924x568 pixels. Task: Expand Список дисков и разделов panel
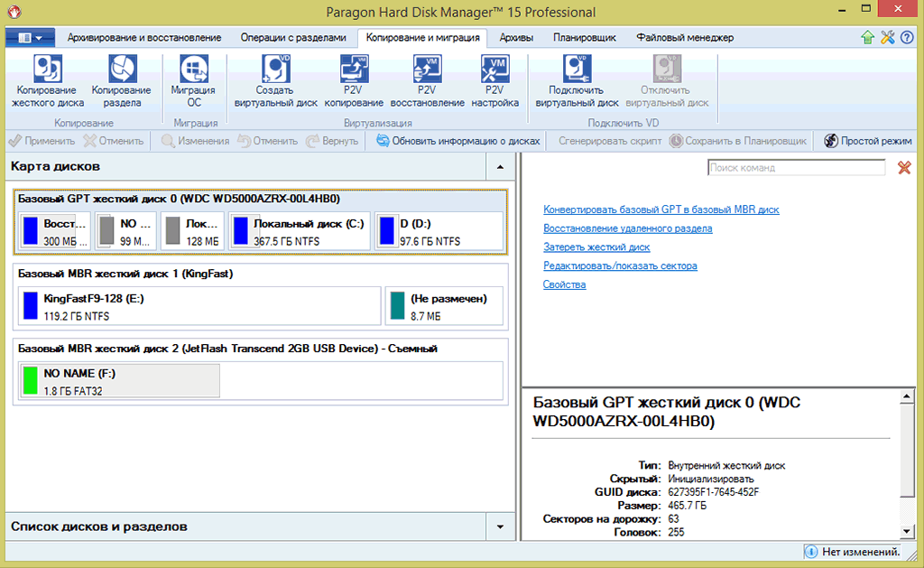coord(499,526)
